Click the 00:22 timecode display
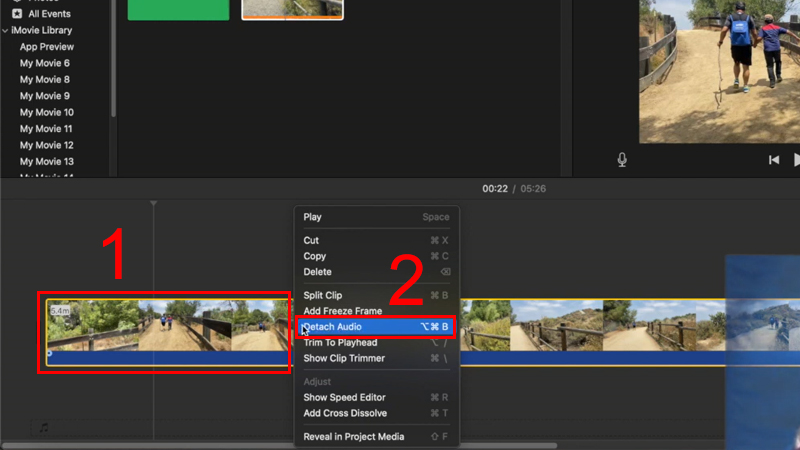The width and height of the screenshot is (800, 450). click(495, 189)
